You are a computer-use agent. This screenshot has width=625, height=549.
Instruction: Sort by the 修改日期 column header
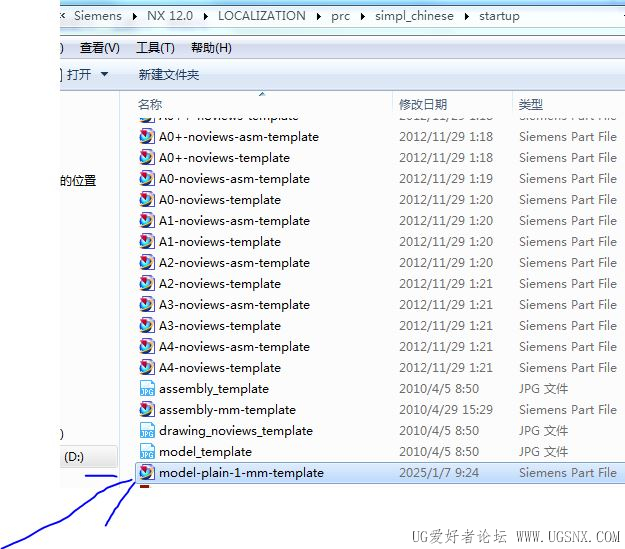(423, 104)
